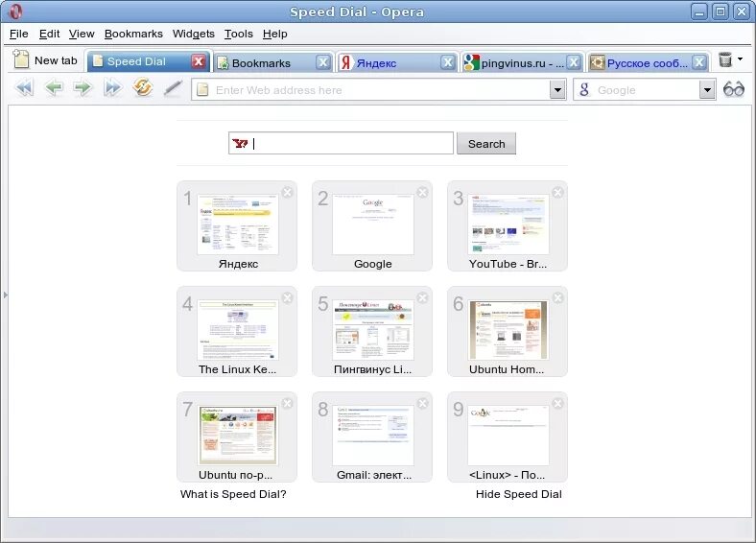
Task: Click the New tab page icon
Action: click(21, 59)
